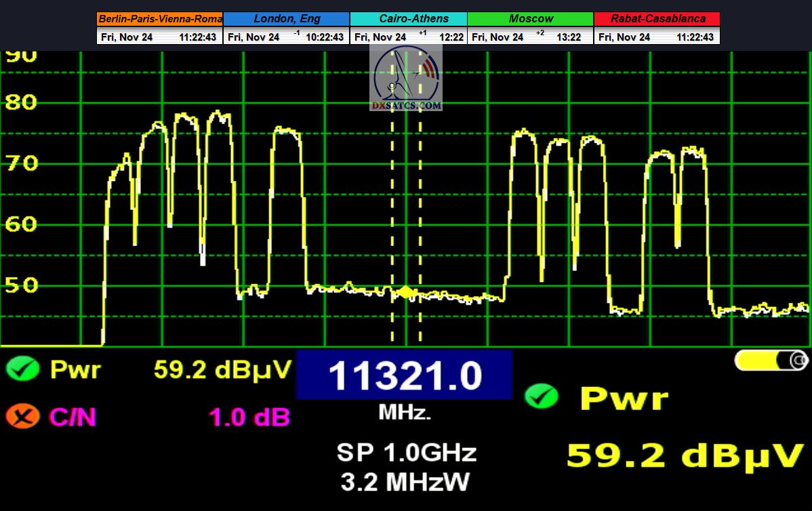Click the 3.2 MHzW bandwidth setting
The width and height of the screenshot is (812, 511).
pos(405,481)
